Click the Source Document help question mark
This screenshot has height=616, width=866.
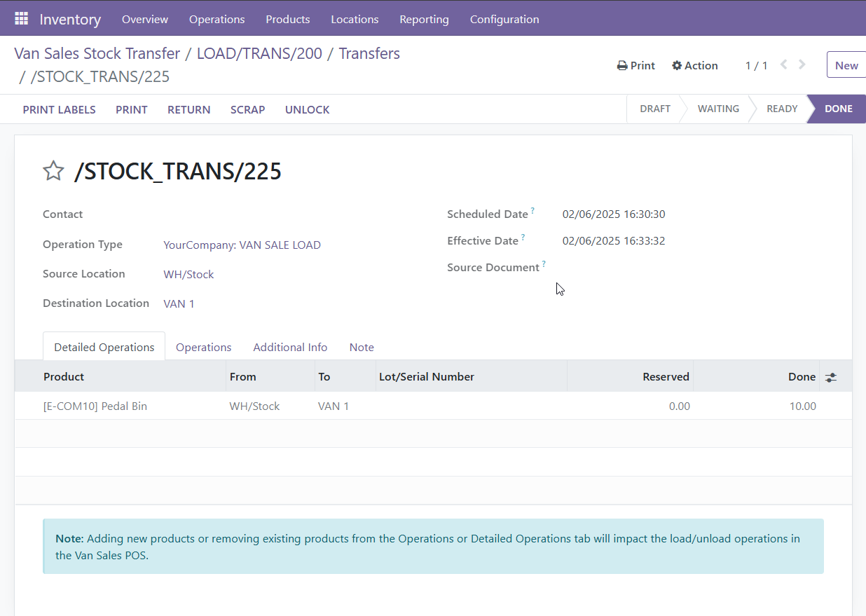[544, 263]
